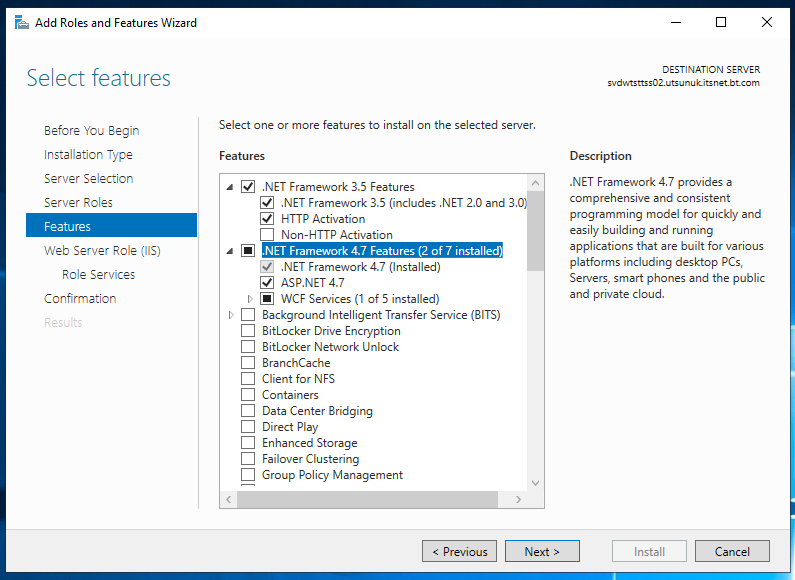
Task: Check Background Intelligent Transfer Service (BITS)
Action: tap(248, 315)
